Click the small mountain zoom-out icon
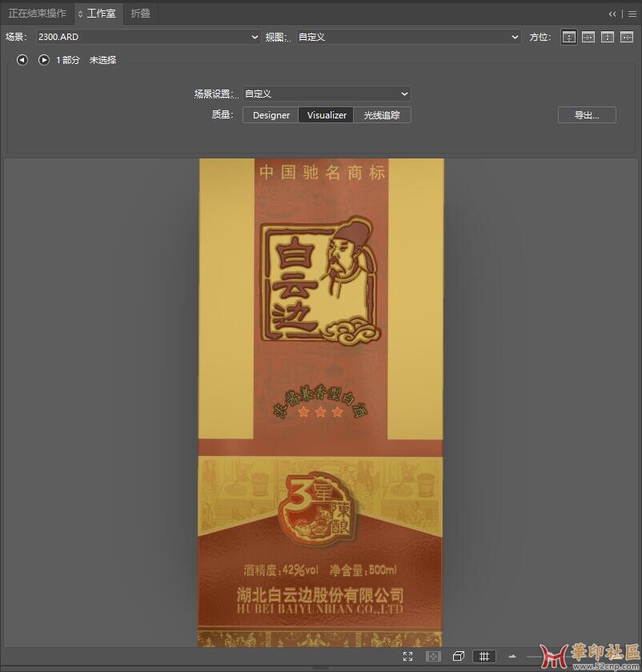This screenshot has height=672, width=642. [x=512, y=656]
